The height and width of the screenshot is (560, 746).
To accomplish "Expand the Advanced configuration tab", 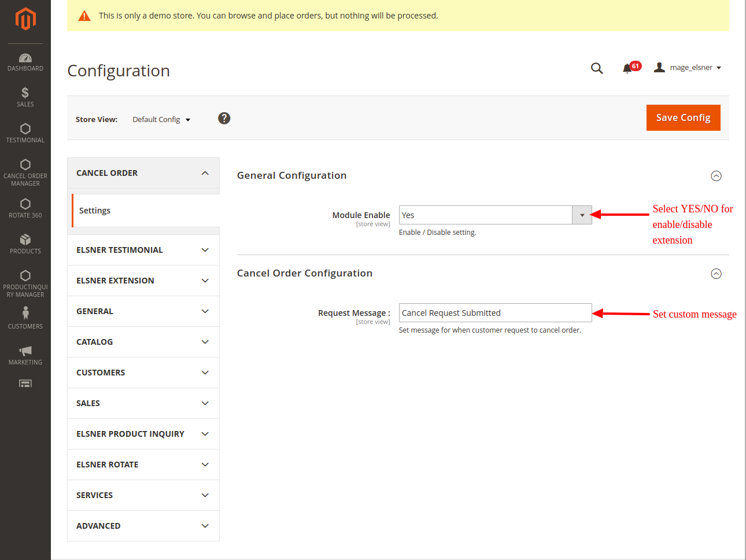I will [143, 526].
